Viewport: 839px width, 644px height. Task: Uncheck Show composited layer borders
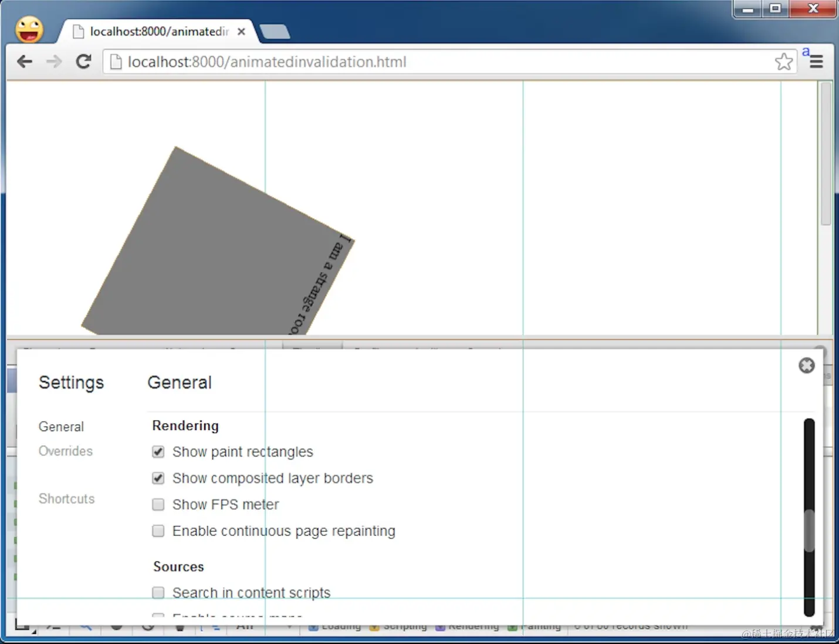158,478
